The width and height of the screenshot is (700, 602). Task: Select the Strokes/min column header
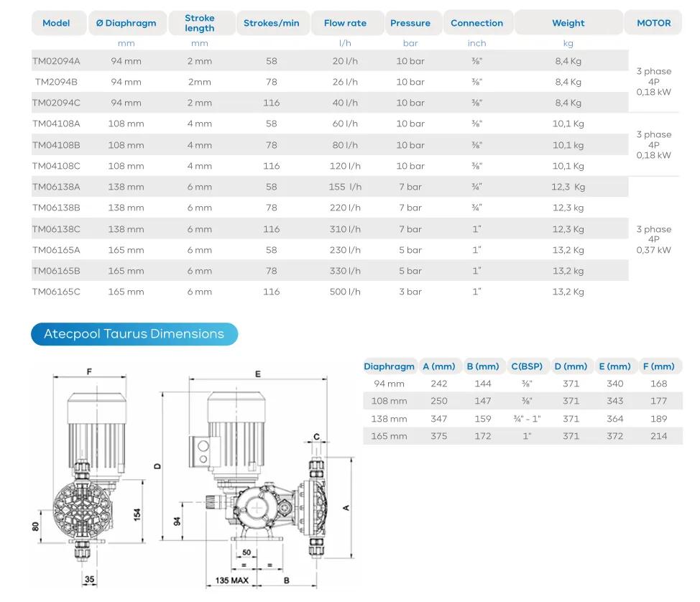tap(272, 23)
